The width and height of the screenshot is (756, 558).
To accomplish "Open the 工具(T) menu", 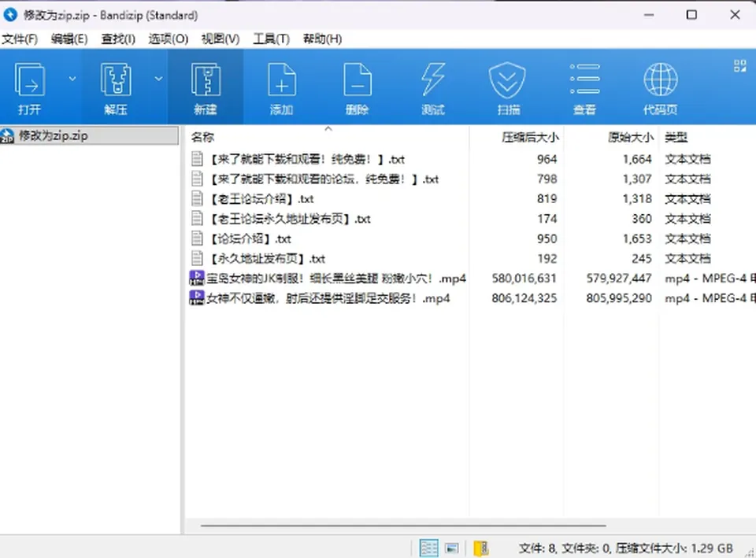I will pos(272,39).
